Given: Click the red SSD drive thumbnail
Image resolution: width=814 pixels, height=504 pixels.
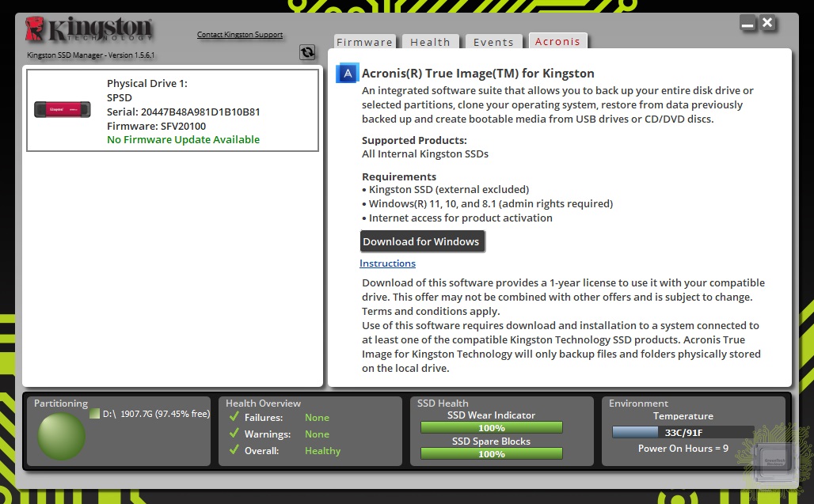Looking at the screenshot, I should pyautogui.click(x=62, y=109).
